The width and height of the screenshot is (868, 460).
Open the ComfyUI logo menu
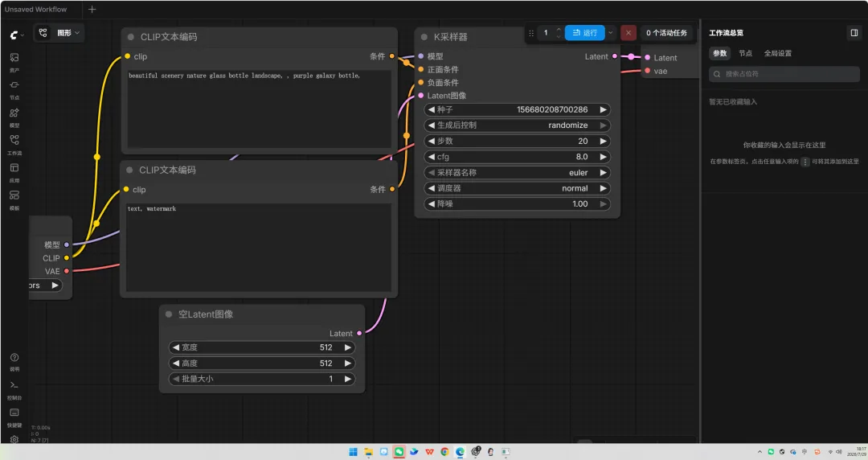[x=14, y=35]
